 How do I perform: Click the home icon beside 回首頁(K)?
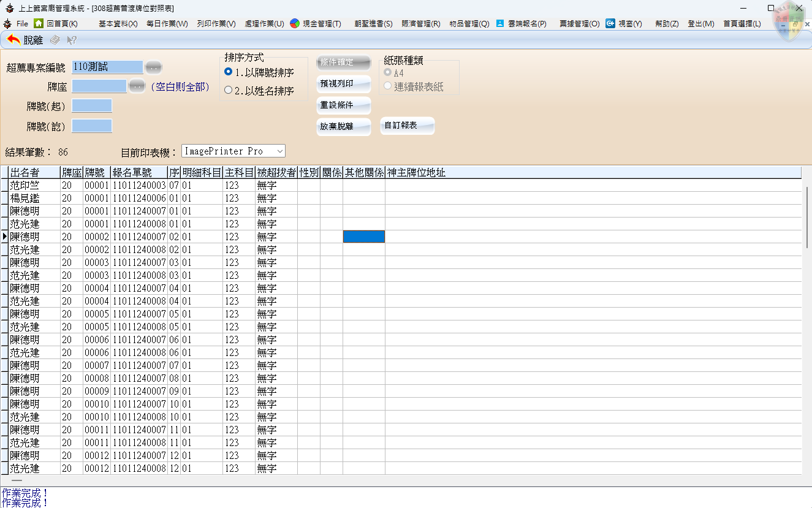[x=39, y=23]
